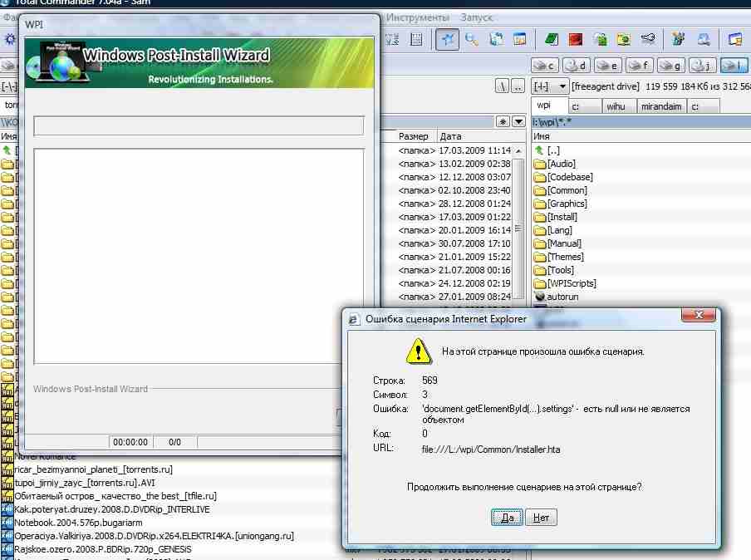Go to root with the backslash button
The width and height of the screenshot is (751, 560).
coord(502,86)
